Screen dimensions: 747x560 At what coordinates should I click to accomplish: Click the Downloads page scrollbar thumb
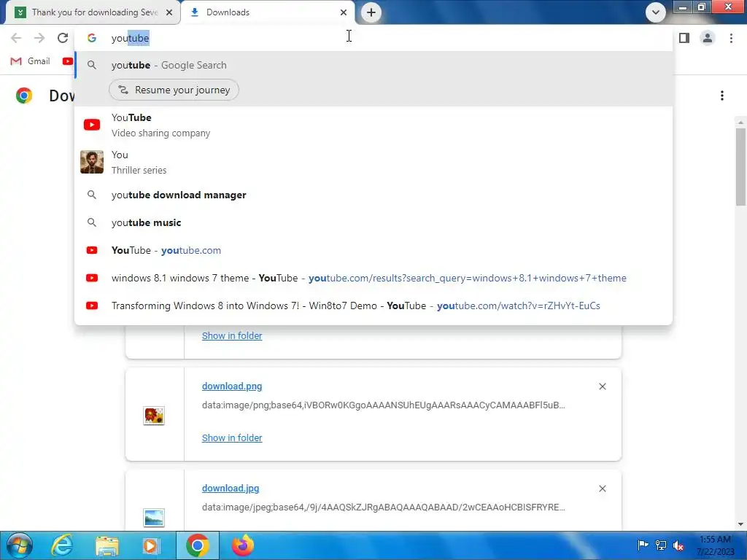(740, 167)
